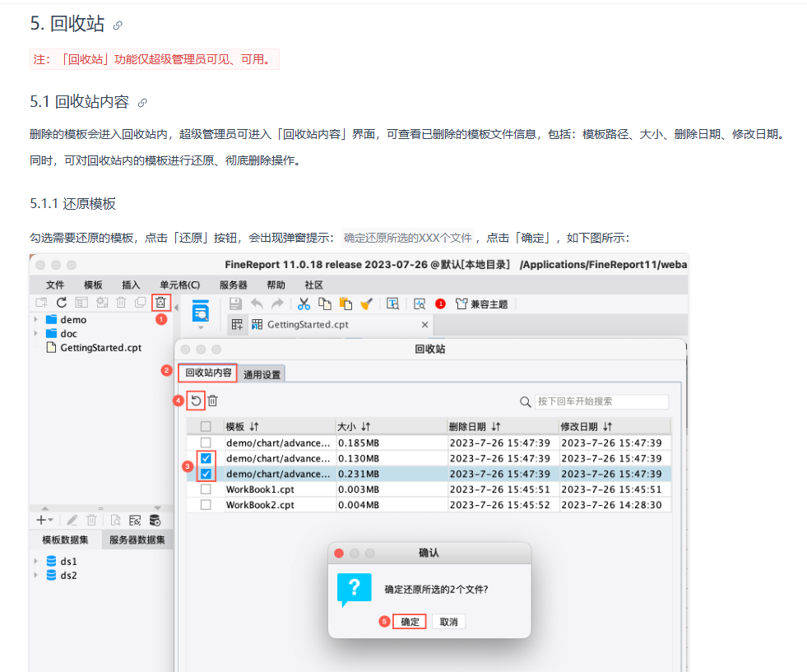Click the save floppy disk icon

pyautogui.click(x=235, y=304)
